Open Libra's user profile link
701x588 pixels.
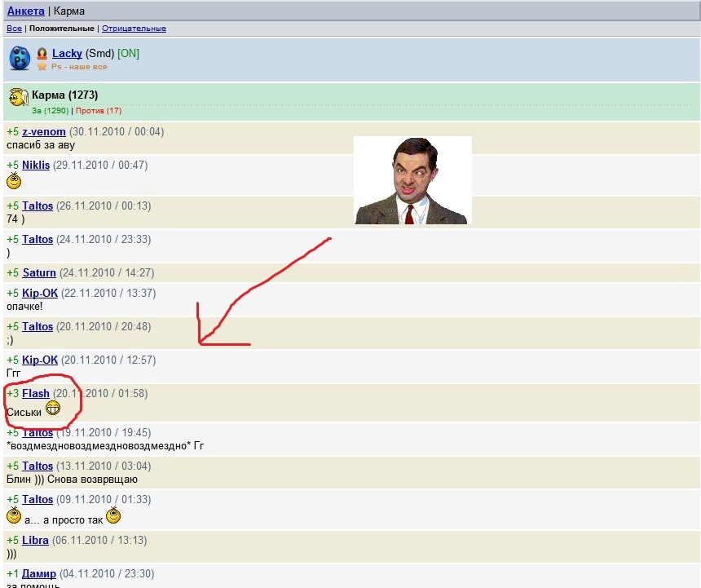pyautogui.click(x=35, y=541)
